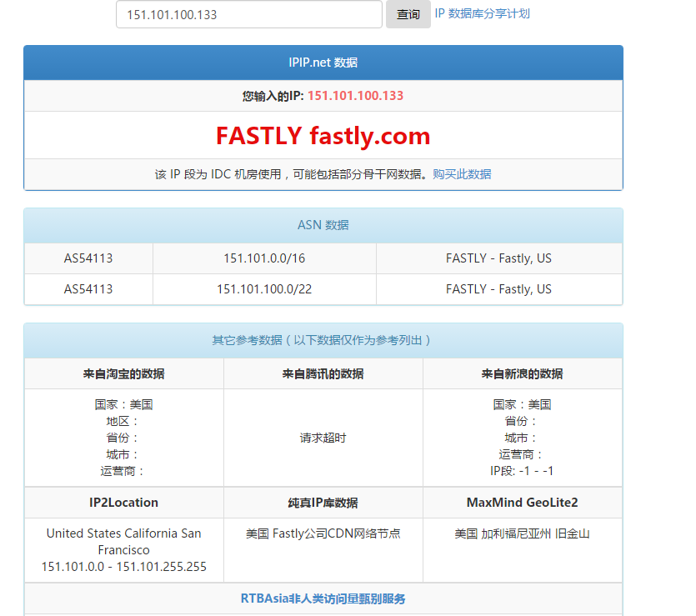Click the IP2Location header

click(124, 503)
